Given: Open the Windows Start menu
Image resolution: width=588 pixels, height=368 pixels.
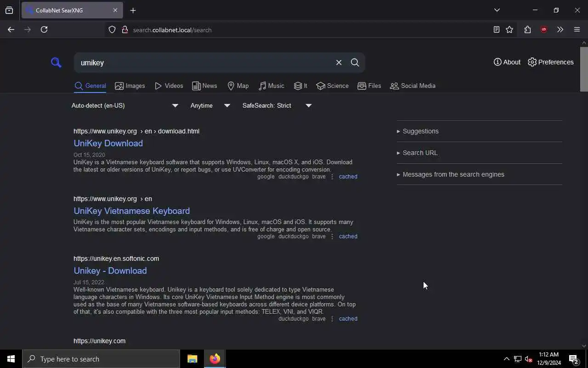Looking at the screenshot, I should 11,359.
